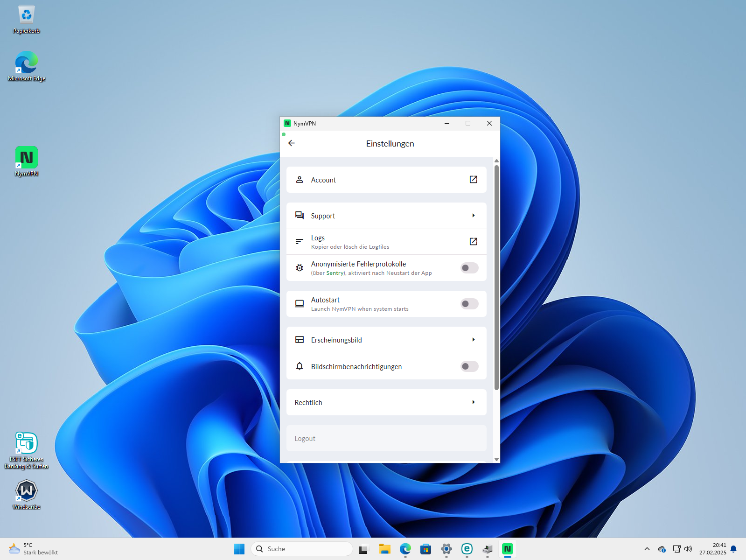The width and height of the screenshot is (746, 560).
Task: Open the Rechtlich settings entry
Action: [x=386, y=402]
